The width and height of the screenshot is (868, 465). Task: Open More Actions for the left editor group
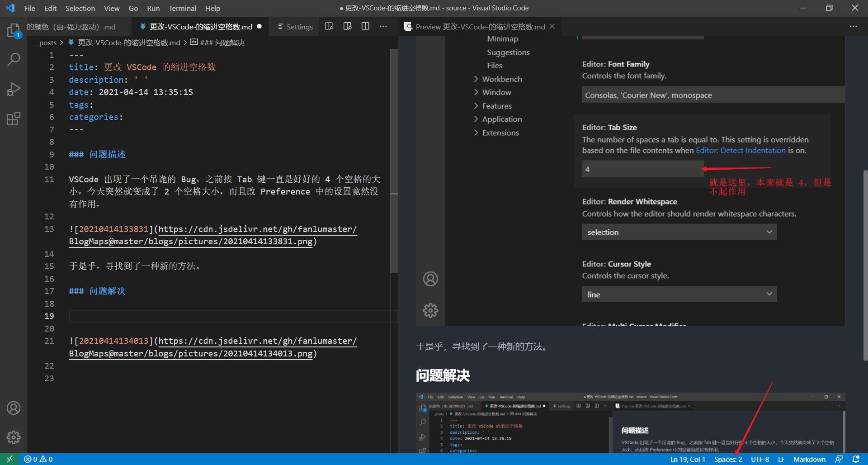pos(383,26)
